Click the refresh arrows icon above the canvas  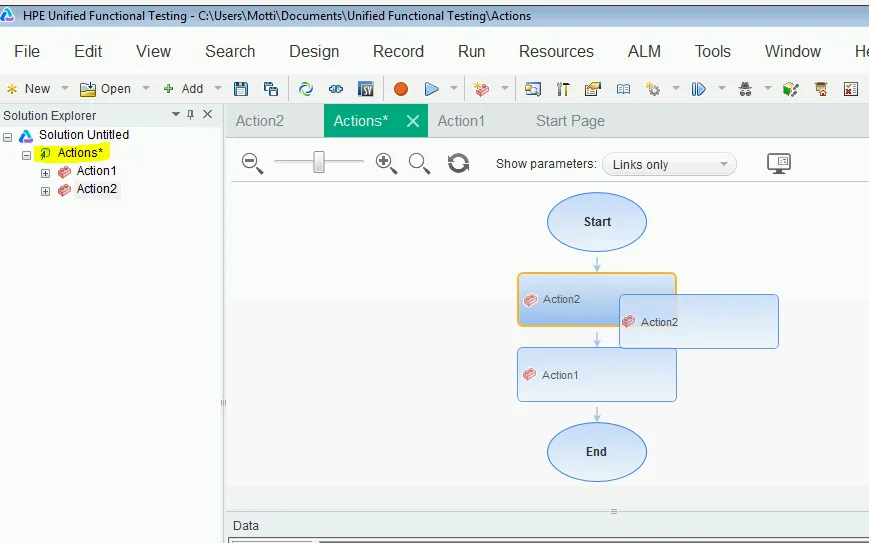(x=458, y=163)
